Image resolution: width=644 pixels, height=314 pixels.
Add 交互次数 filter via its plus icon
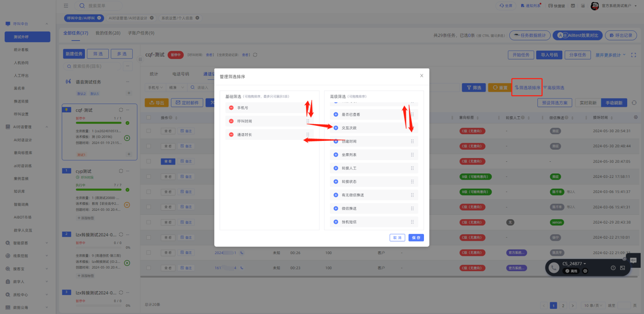click(x=336, y=128)
